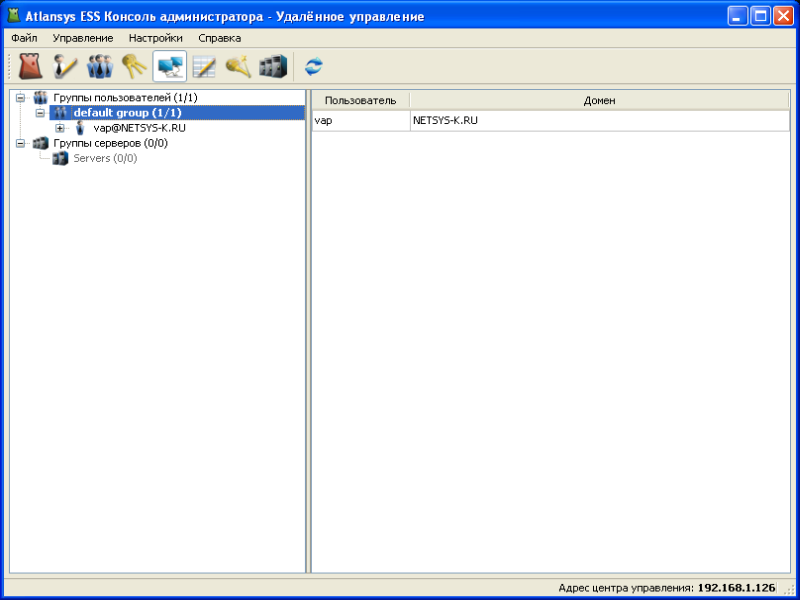The width and height of the screenshot is (800, 600).
Task: Close the Atlansys ESS window
Action: point(783,17)
